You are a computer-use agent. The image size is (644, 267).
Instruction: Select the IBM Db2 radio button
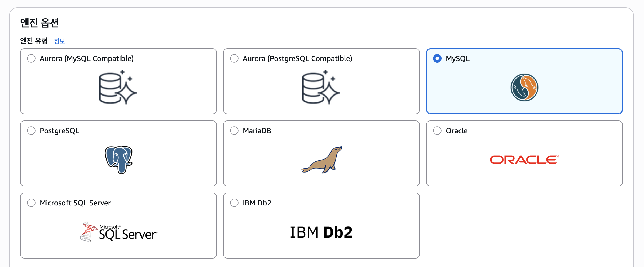(x=234, y=203)
